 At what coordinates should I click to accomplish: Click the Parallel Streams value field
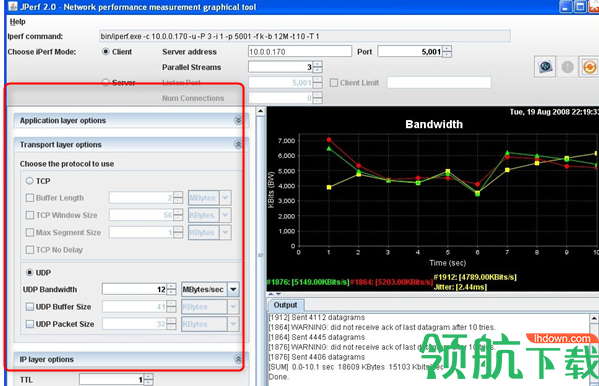pos(280,67)
